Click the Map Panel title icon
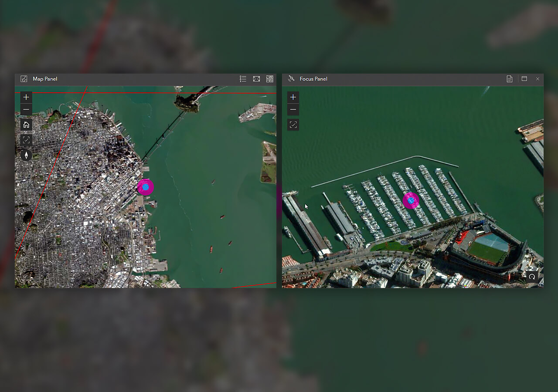This screenshot has width=558, height=392. pos(24,79)
